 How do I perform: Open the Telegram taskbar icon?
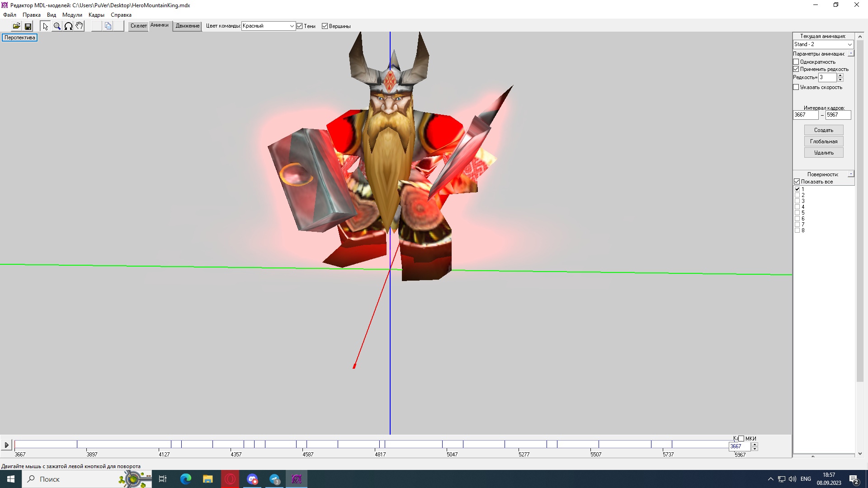(274, 479)
